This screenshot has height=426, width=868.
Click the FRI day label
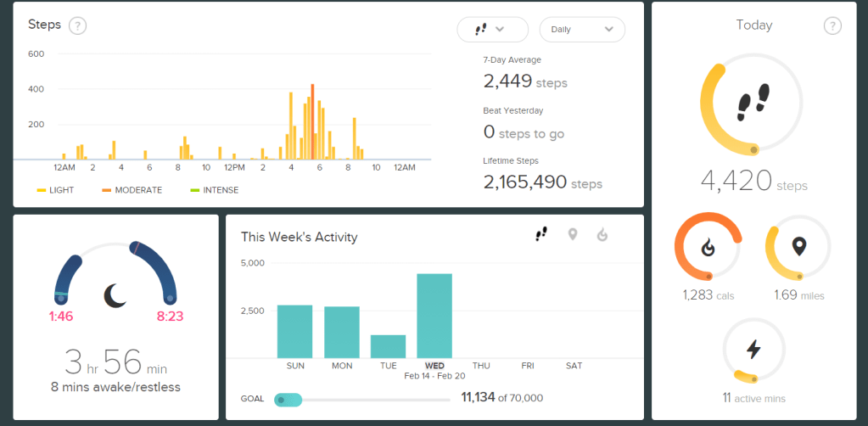tap(528, 366)
